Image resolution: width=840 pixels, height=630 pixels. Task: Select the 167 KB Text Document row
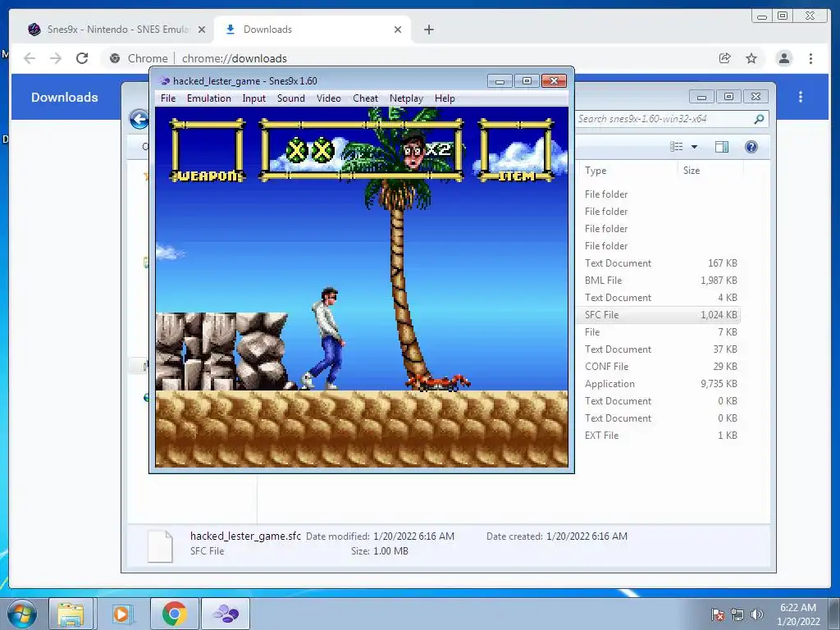(659, 263)
